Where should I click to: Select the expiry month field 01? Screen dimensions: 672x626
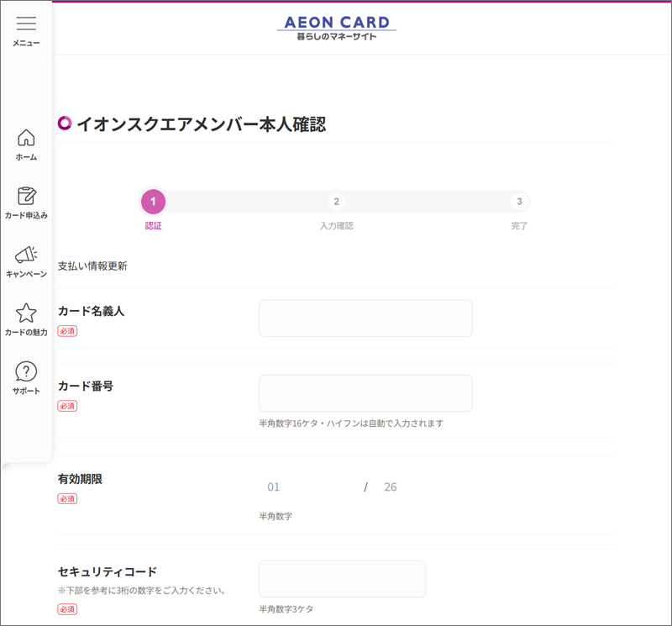(x=274, y=487)
